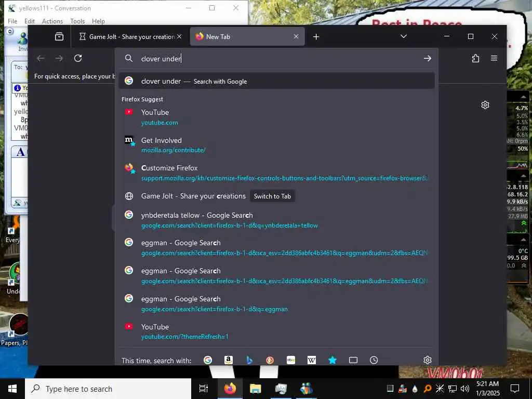Screen dimensions: 532x399
Task: Open search settings gear in the suggestions panel
Action: point(428,360)
